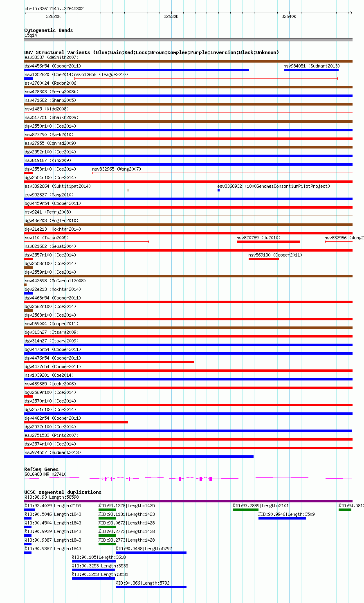Open nsv510658 (Teague2010) variant label
The image size is (364, 603).
pyautogui.click(x=101, y=74)
